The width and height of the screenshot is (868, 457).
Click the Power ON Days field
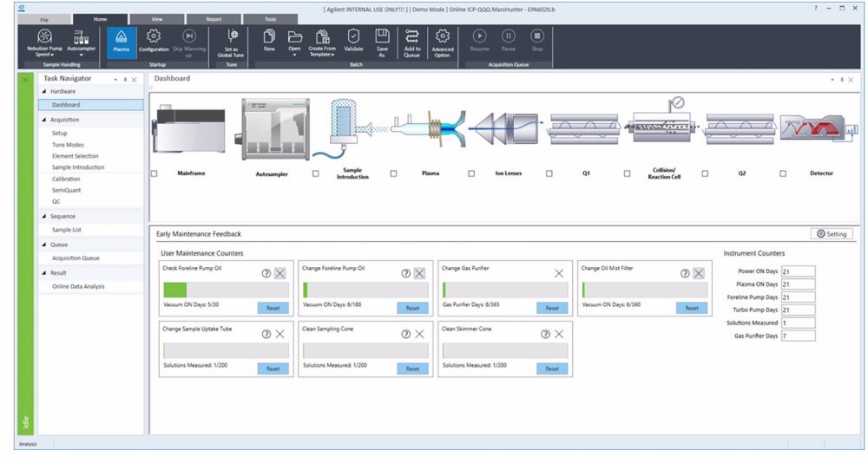[798, 271]
